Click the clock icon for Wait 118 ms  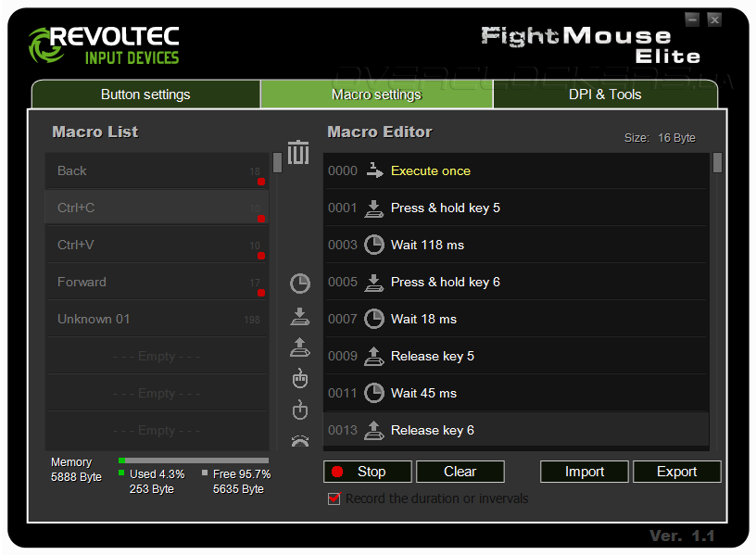(x=373, y=245)
